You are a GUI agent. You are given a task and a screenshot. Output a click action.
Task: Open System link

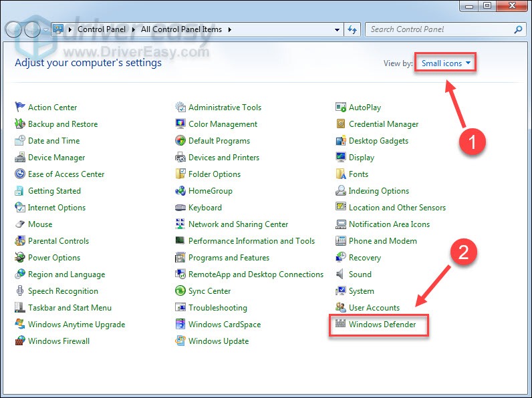click(x=362, y=291)
